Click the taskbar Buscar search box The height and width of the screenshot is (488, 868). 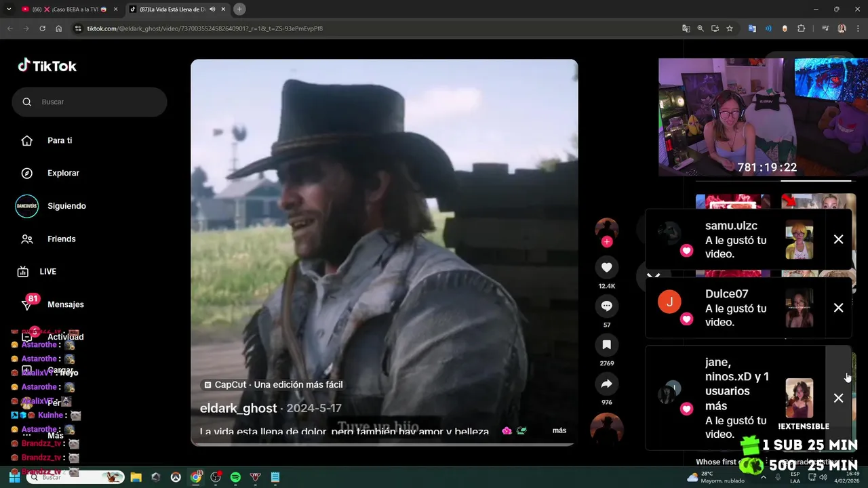[x=75, y=477]
